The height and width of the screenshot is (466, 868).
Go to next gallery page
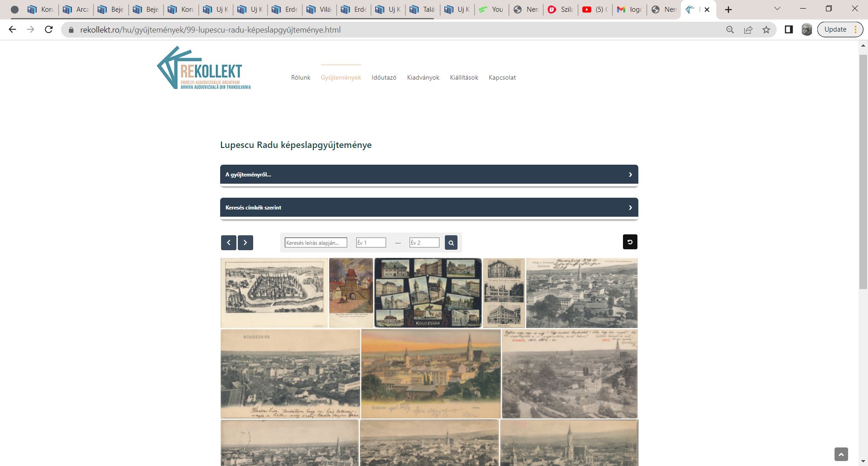pos(245,243)
